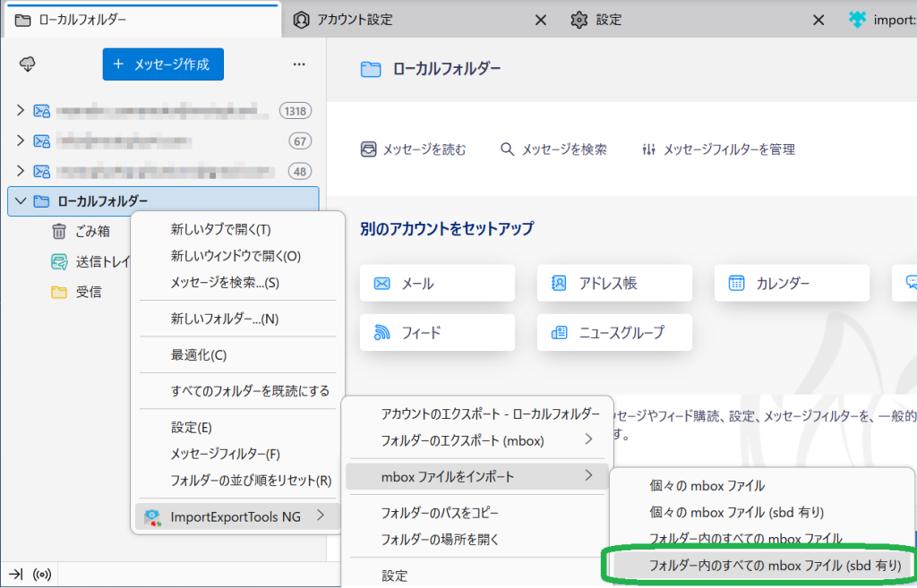Screen dimensions: 917x588
Task: Close the アカウント設定 tab
Action: coord(540,20)
